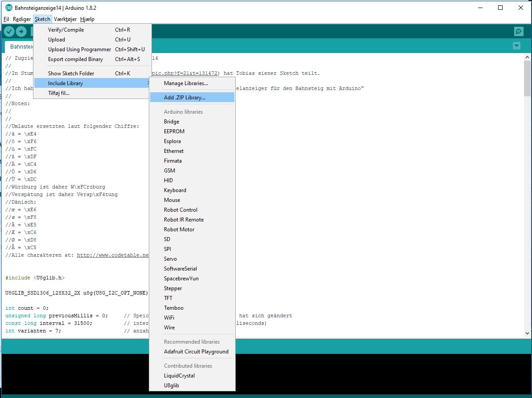532x398 pixels.
Task: Select Verify/Compile in Sketch menu
Action: 92,30
